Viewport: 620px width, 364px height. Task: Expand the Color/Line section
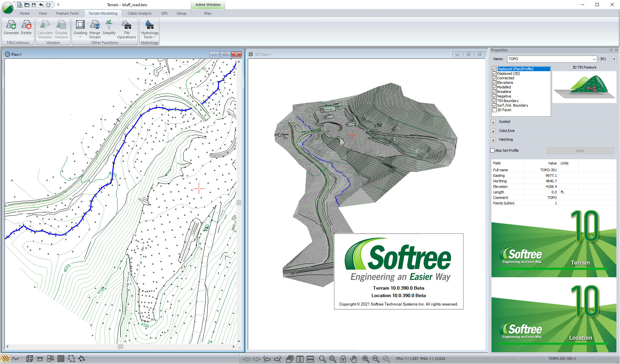click(x=493, y=131)
